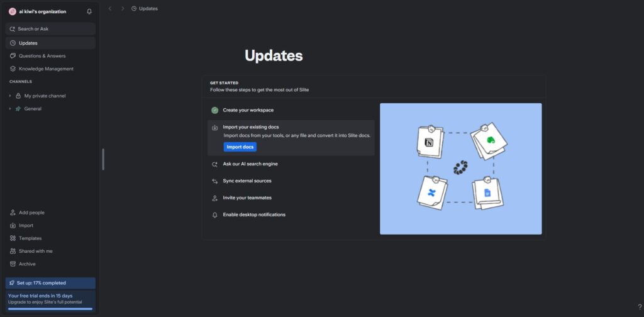Open Questions & Answers section
Viewport: 644px width, 317px height.
click(x=50, y=56)
